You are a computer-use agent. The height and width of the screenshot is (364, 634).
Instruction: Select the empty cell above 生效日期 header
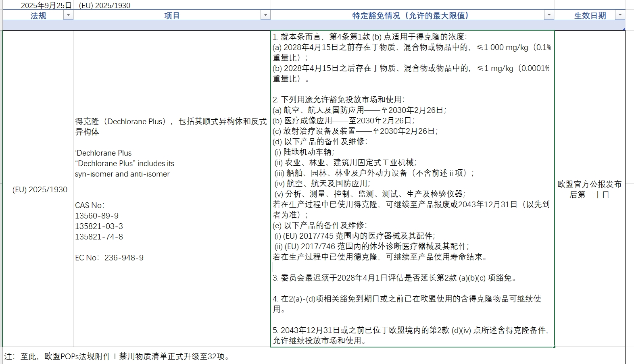tap(589, 5)
